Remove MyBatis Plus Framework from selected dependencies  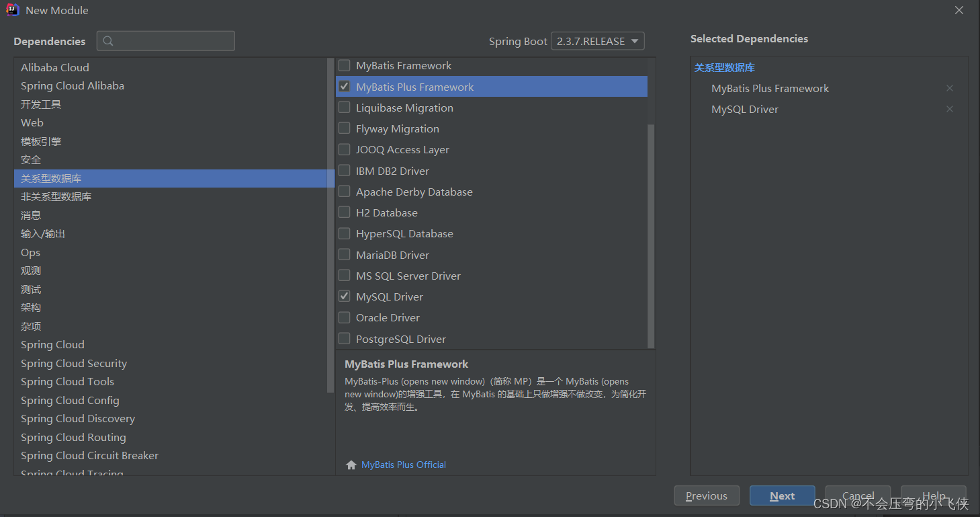[x=950, y=88]
